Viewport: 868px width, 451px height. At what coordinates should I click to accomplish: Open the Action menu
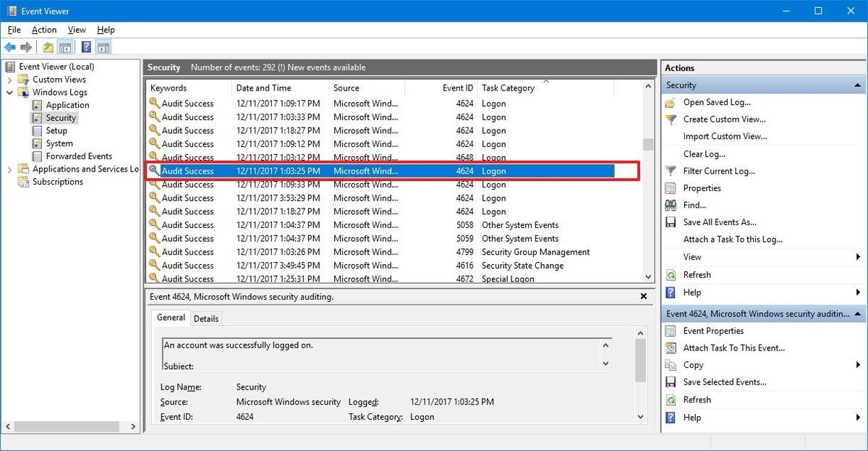pyautogui.click(x=43, y=30)
